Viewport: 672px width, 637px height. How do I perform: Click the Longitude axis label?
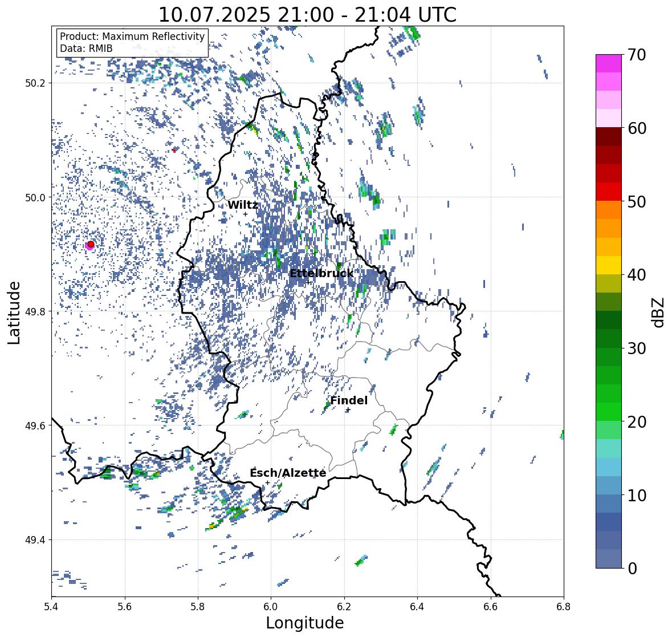305,623
